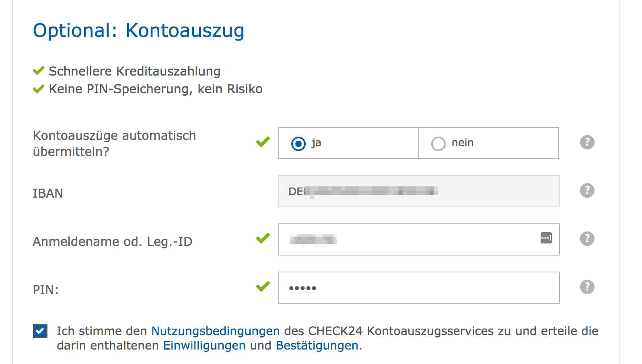Viewport: 642px width, 364px height.
Task: Click password manager icon in Anmeldename field
Action: pos(546,238)
